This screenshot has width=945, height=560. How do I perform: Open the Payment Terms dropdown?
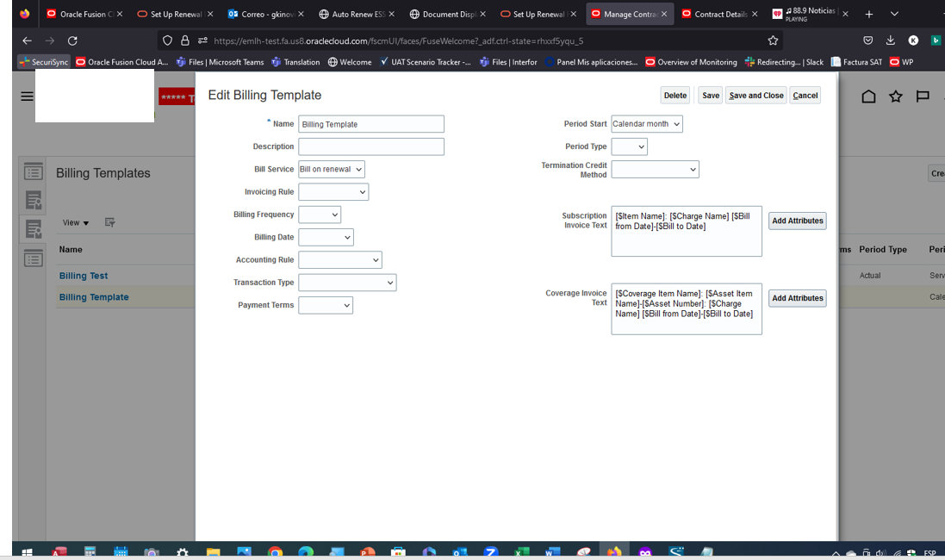pyautogui.click(x=326, y=306)
